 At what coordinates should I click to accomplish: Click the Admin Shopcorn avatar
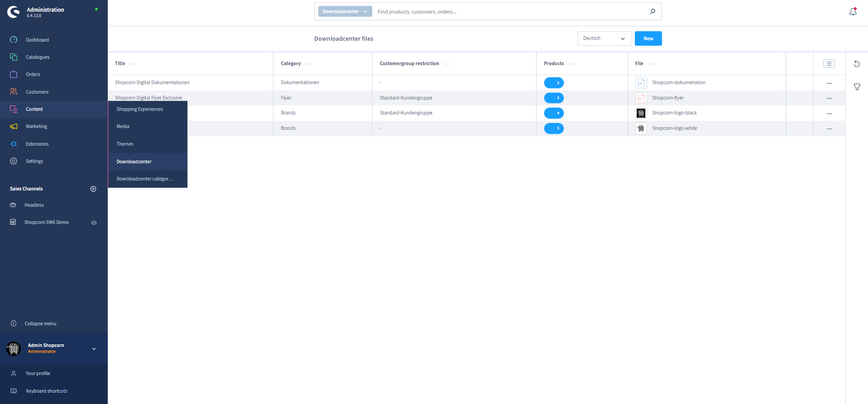(14, 349)
